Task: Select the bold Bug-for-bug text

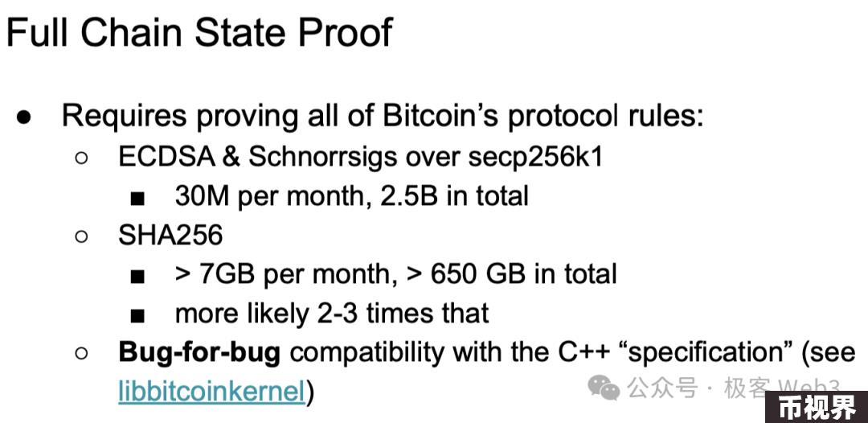Action: click(199, 353)
